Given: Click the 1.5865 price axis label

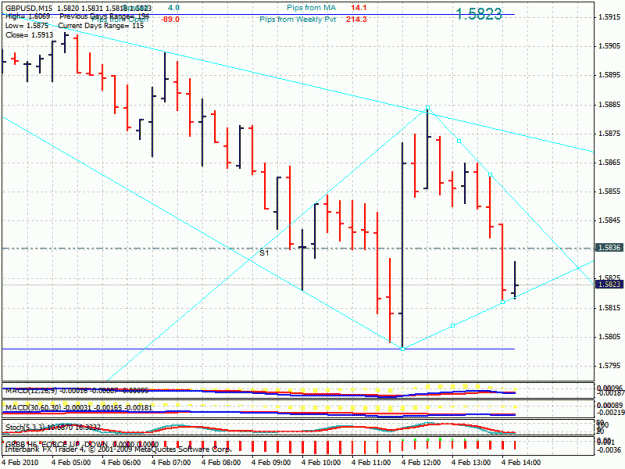Looking at the screenshot, I should pyautogui.click(x=610, y=163).
